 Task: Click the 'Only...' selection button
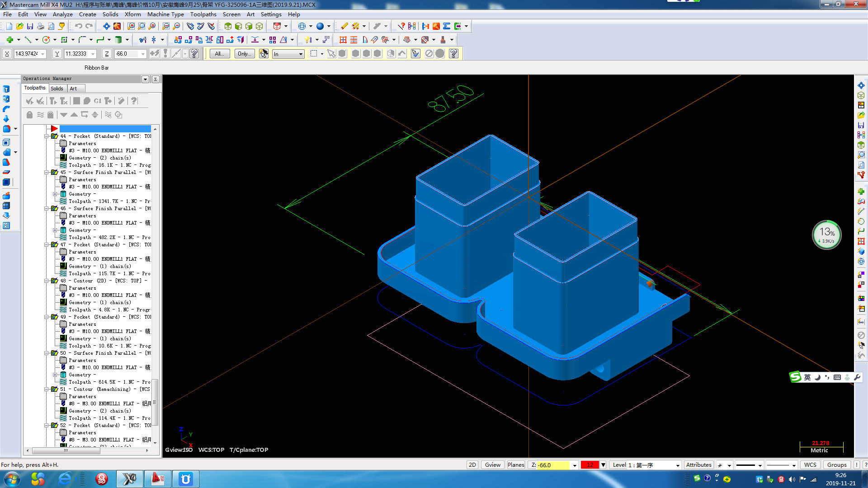point(244,54)
